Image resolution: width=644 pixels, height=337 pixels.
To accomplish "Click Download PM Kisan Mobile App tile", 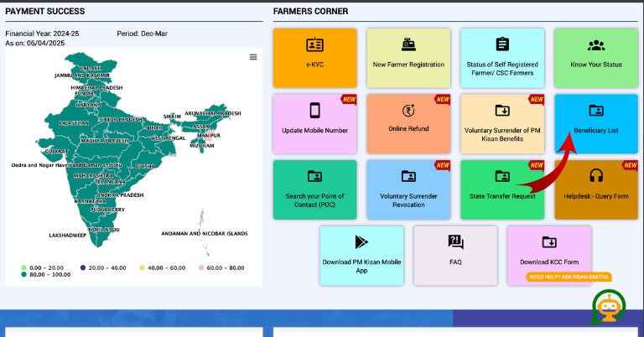I will (x=361, y=256).
